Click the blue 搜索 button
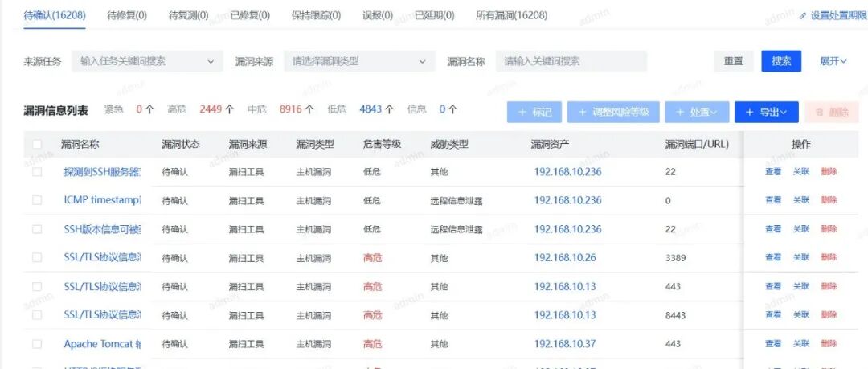868x369 pixels. tap(781, 61)
